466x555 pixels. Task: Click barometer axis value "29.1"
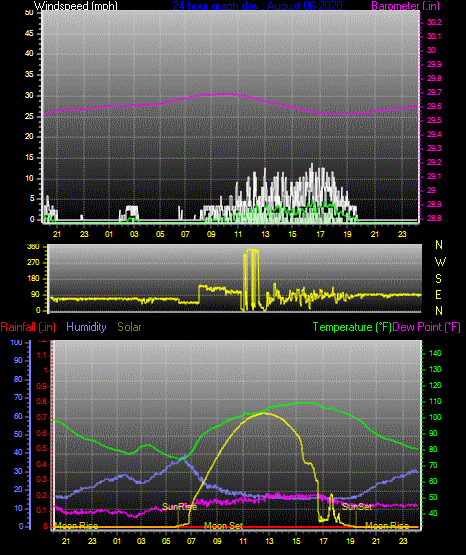[x=434, y=176]
